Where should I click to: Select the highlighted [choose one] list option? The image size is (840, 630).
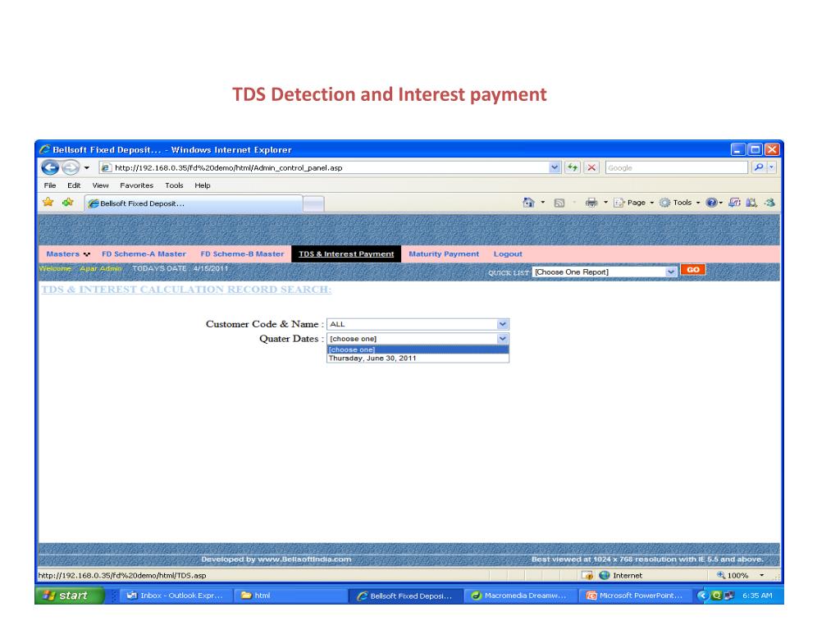coord(418,349)
